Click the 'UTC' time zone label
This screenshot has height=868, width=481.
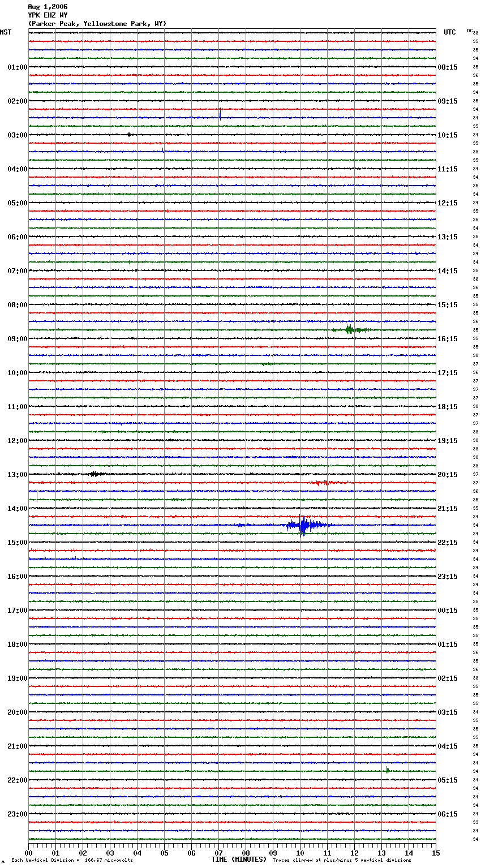(450, 32)
